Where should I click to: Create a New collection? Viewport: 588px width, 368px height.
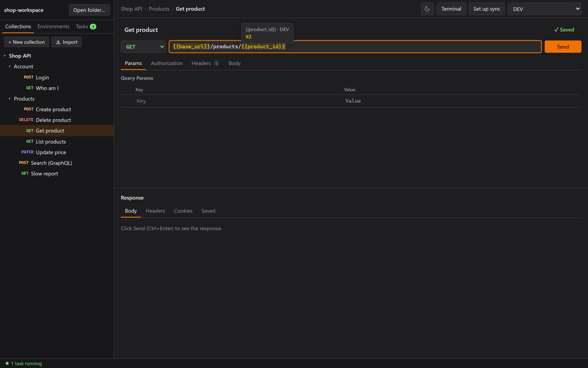pos(27,42)
